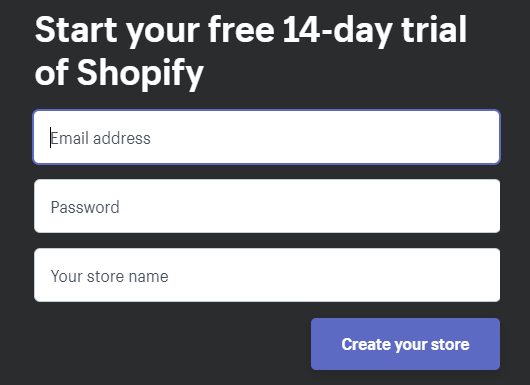Click the 'Password' placeholder text
Viewport: 530px width, 385px height.
pyautogui.click(x=85, y=207)
